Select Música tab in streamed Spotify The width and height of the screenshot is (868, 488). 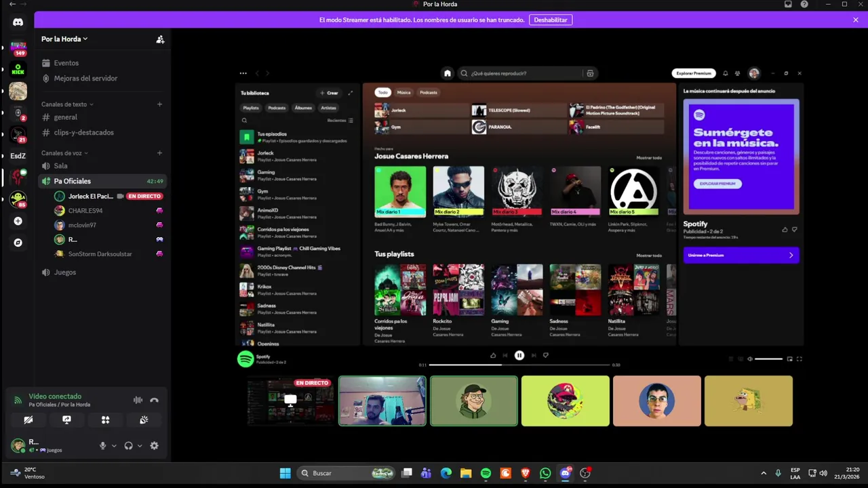click(x=403, y=92)
